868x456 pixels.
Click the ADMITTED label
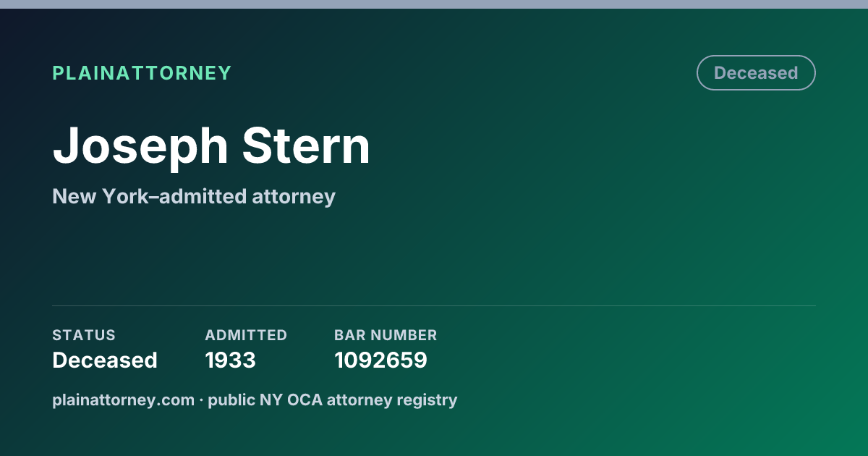pos(246,335)
